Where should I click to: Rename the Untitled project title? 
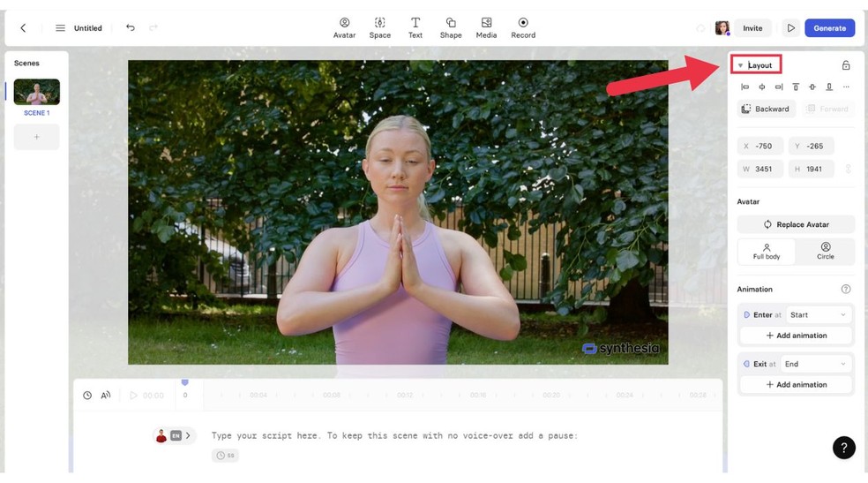click(88, 27)
